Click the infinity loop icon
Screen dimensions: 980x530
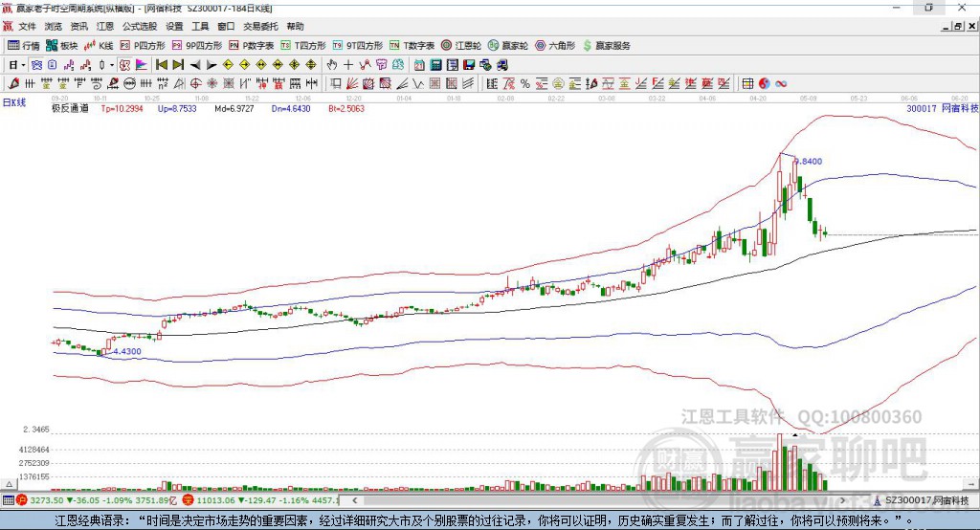pyautogui.click(x=781, y=84)
